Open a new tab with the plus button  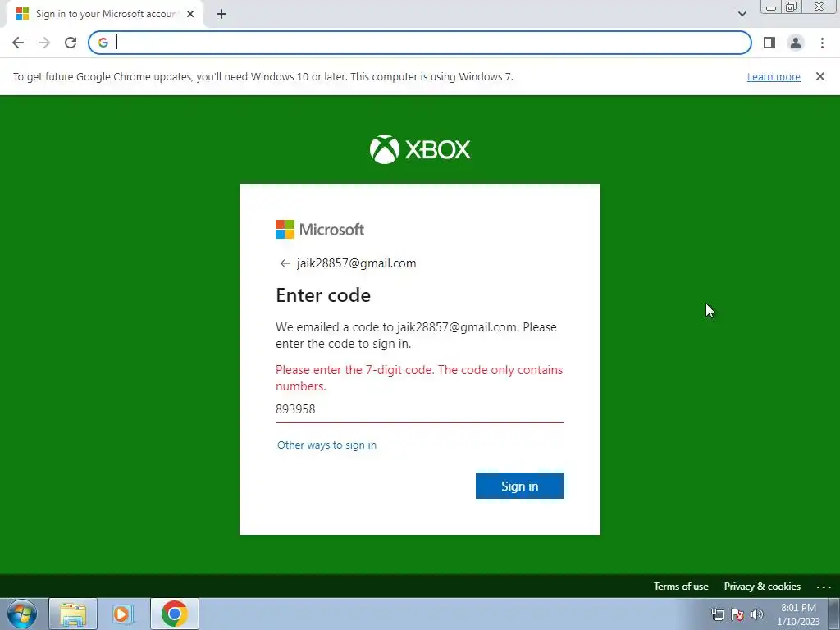pyautogui.click(x=221, y=14)
